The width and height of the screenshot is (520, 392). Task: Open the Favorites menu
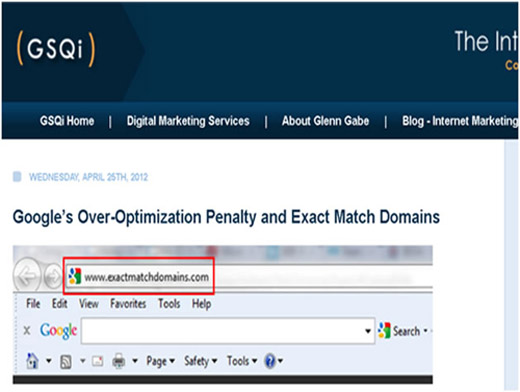(128, 304)
